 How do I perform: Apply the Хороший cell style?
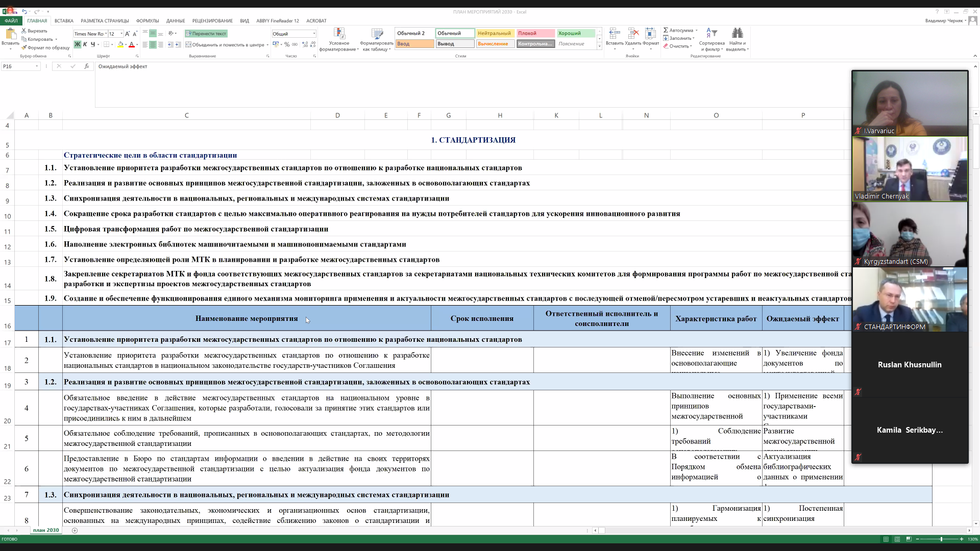575,33
